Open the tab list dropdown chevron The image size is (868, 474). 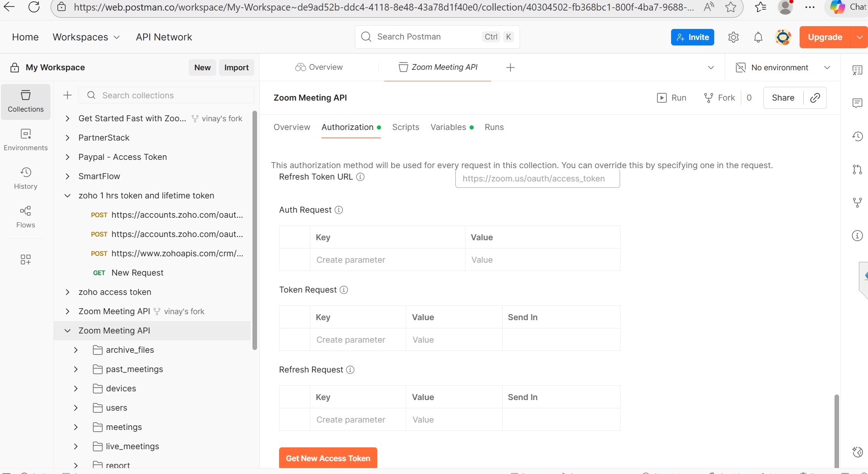711,68
